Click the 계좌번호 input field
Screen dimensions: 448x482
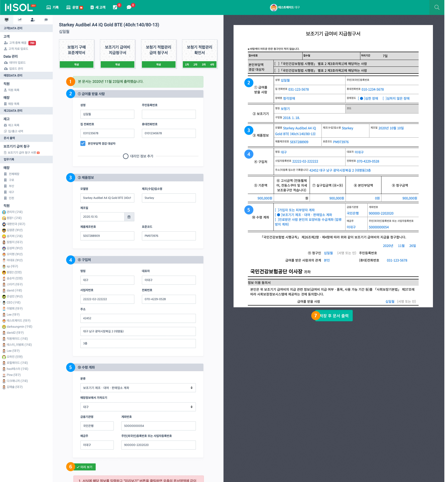click(x=158, y=426)
